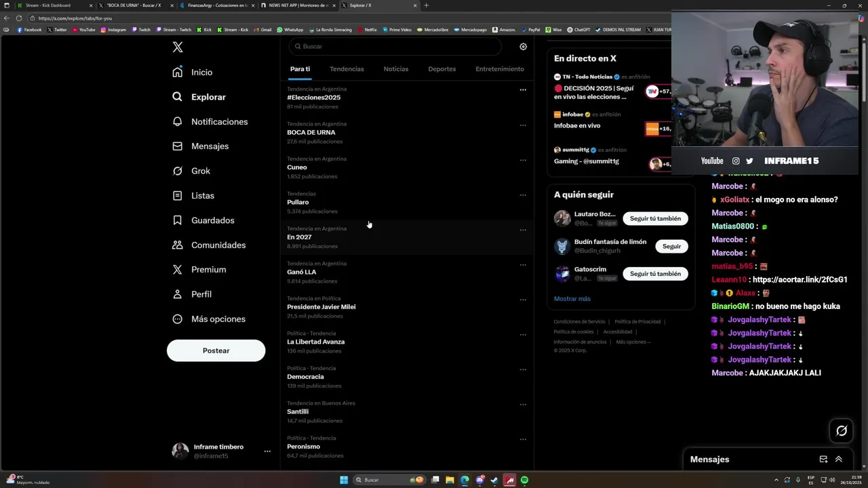Switch to the Noticias tab
This screenshot has height=488, width=868.
[396, 69]
